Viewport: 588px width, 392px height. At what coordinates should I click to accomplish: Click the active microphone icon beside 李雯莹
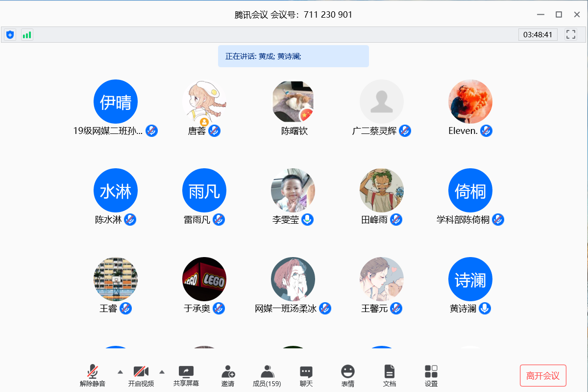(307, 220)
